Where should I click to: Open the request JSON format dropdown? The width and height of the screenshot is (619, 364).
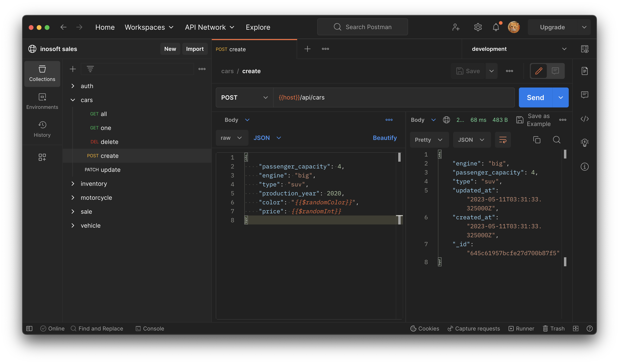(x=267, y=138)
